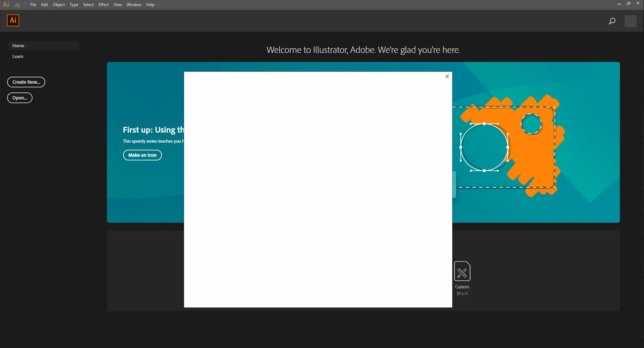Screen dimensions: 644x348
Task: Click the Create New... button
Action: click(x=26, y=82)
